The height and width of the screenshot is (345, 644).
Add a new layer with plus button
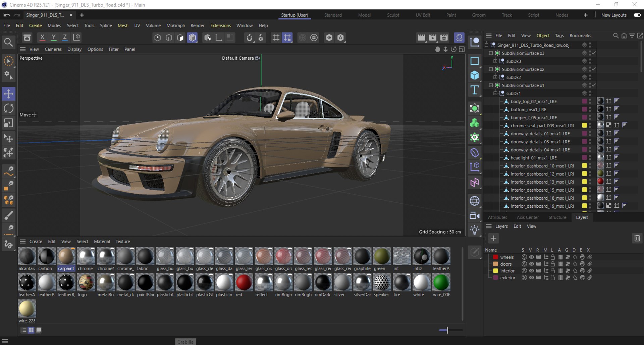pyautogui.click(x=493, y=238)
